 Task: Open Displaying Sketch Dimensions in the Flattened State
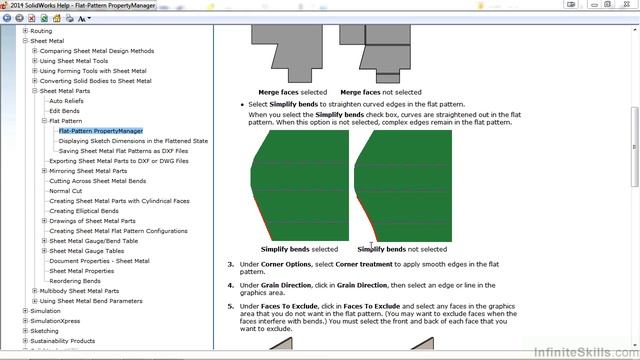[133, 141]
